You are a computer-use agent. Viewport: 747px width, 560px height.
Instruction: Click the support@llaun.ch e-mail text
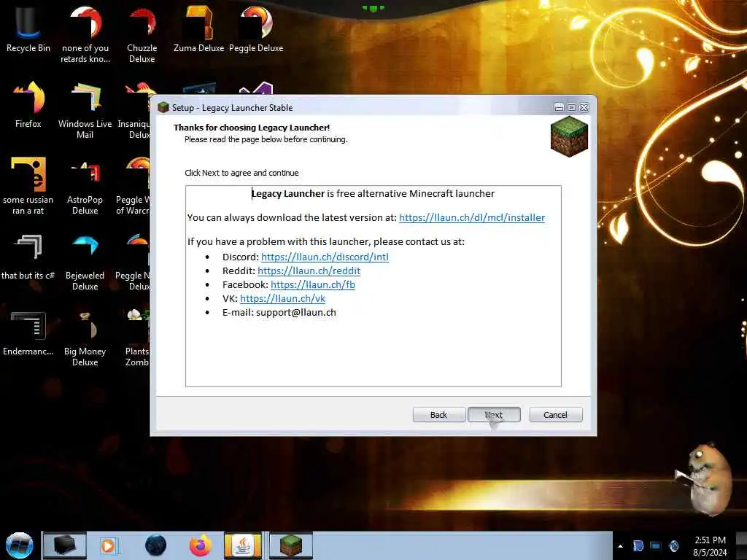[x=296, y=312]
